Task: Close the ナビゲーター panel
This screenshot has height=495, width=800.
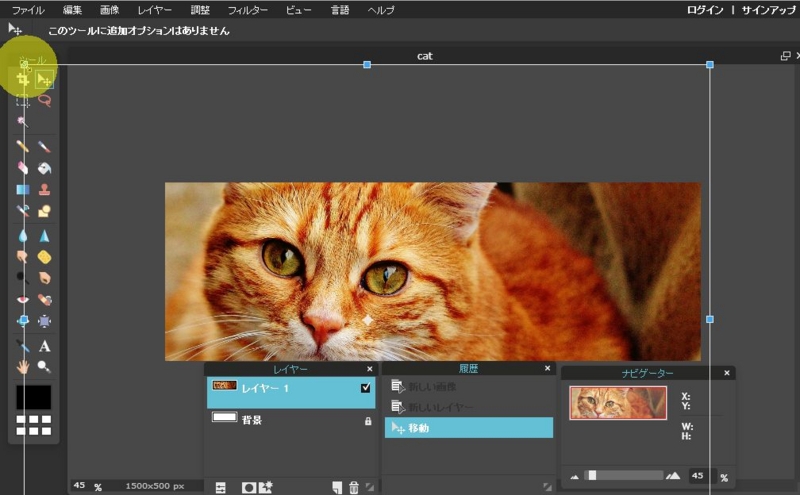Action: (x=727, y=373)
